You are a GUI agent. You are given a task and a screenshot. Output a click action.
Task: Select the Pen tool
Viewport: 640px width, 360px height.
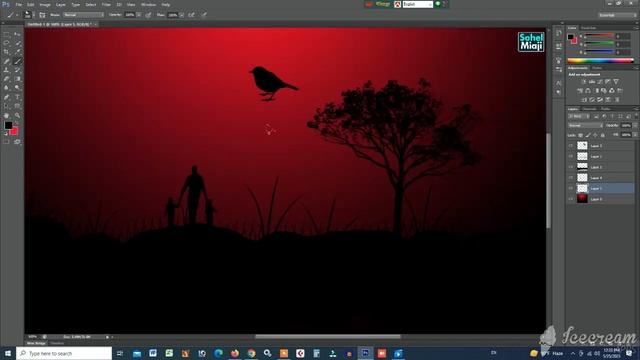tap(7, 97)
